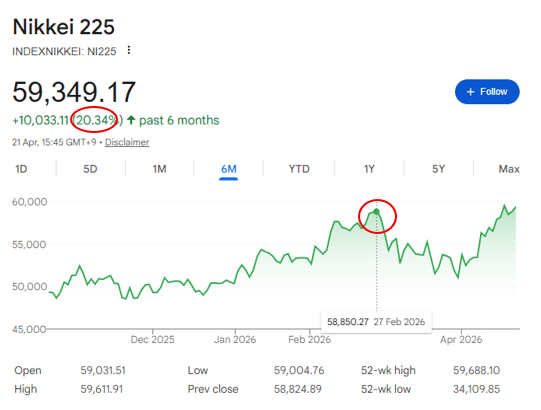Switch to the Max range tab
Image resolution: width=541 pixels, height=410 pixels.
[x=509, y=169]
